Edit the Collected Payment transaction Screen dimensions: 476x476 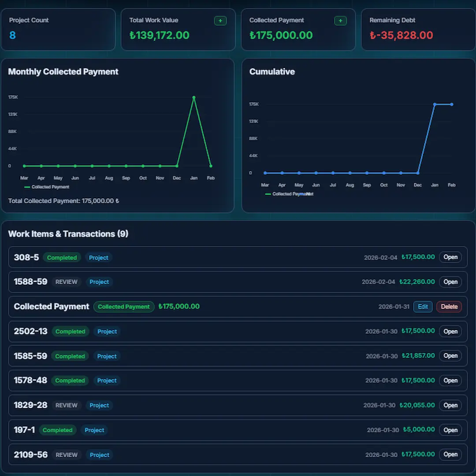pos(423,307)
